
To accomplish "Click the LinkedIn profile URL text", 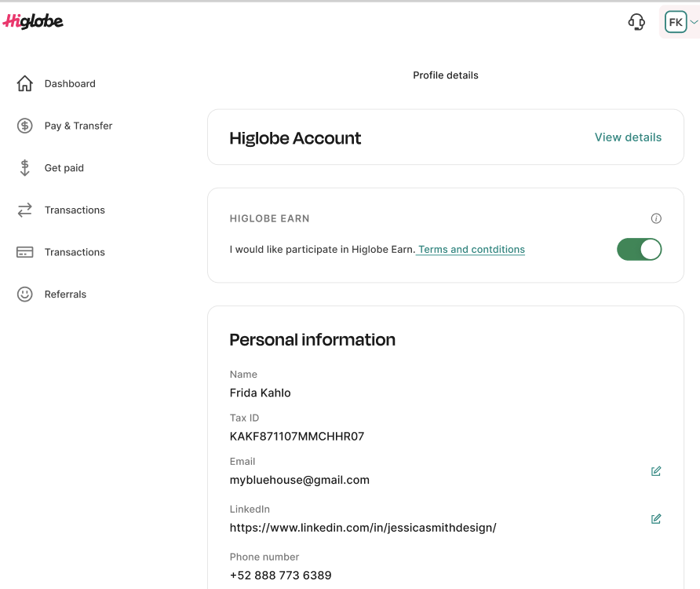I will (x=363, y=528).
